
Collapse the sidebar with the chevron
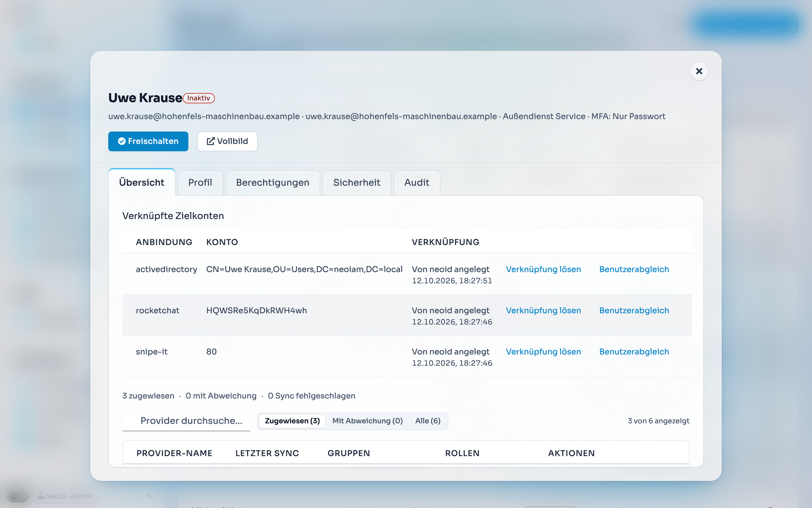[149, 496]
